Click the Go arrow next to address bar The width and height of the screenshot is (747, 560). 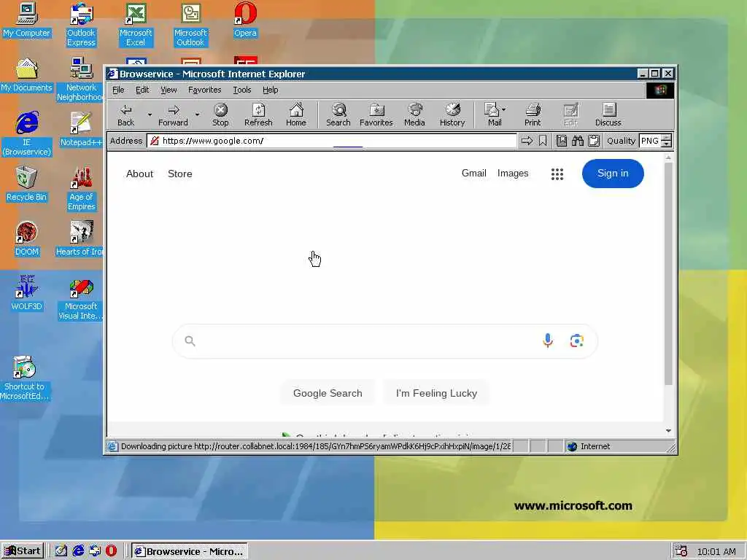(527, 141)
